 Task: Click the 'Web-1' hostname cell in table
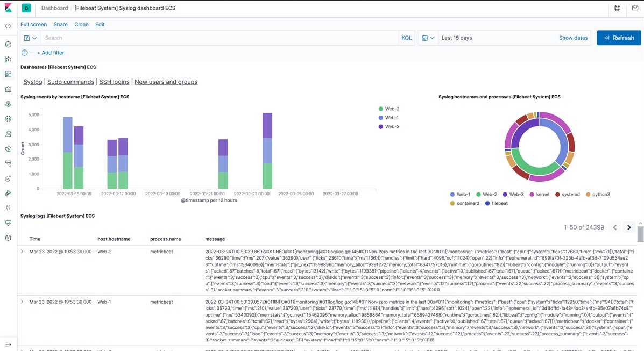pyautogui.click(x=104, y=302)
